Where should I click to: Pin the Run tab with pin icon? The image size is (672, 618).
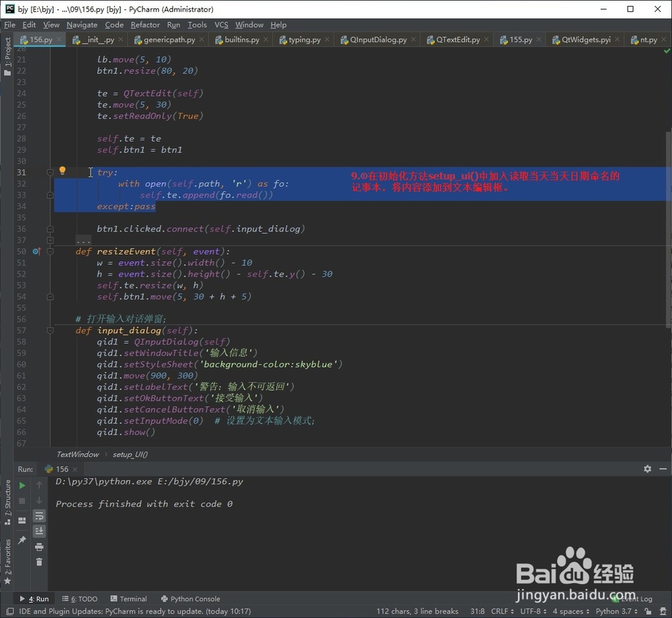(22, 540)
